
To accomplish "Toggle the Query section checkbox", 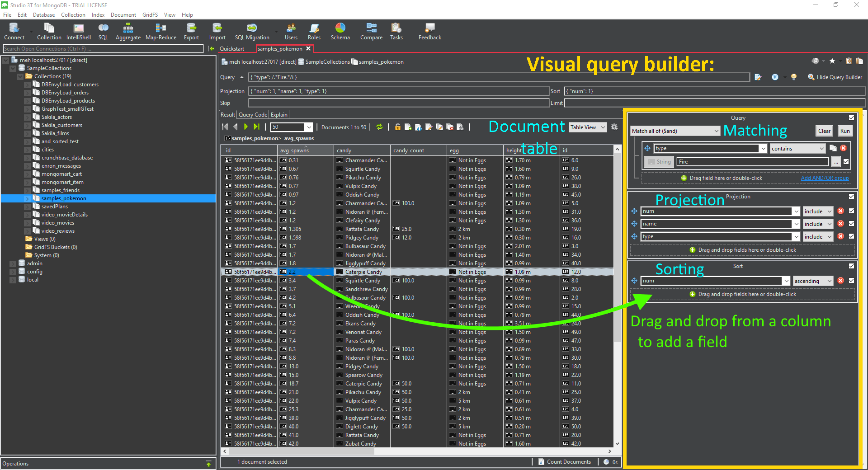I will pos(851,118).
